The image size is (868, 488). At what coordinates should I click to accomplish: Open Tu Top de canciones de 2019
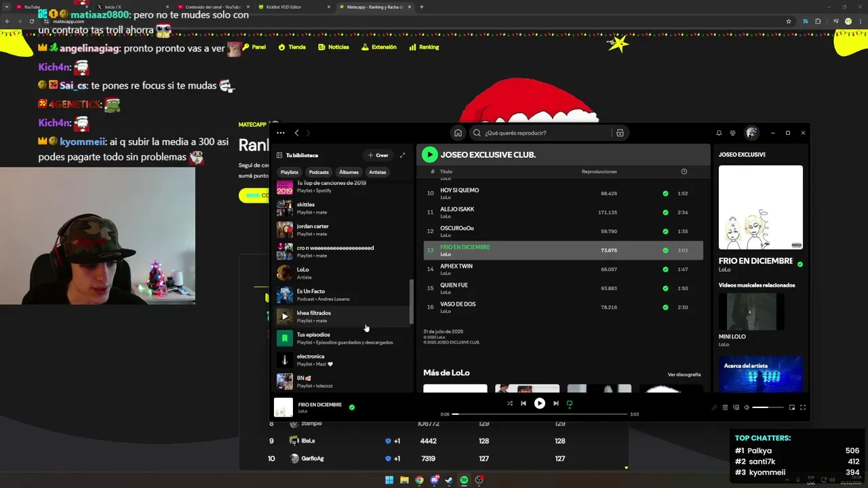pos(342,186)
